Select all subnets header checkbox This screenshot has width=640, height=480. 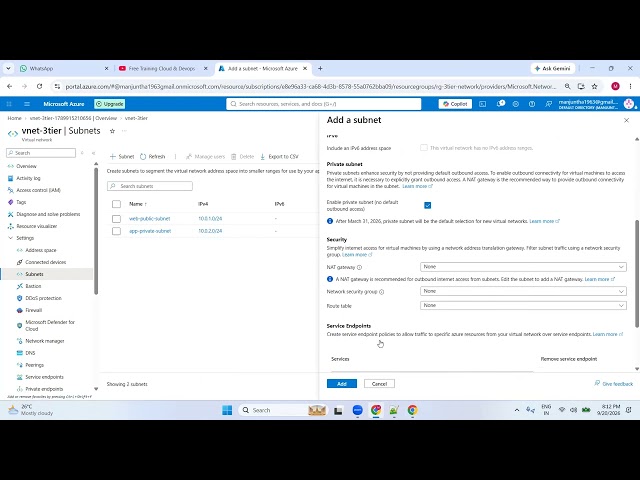(116, 204)
